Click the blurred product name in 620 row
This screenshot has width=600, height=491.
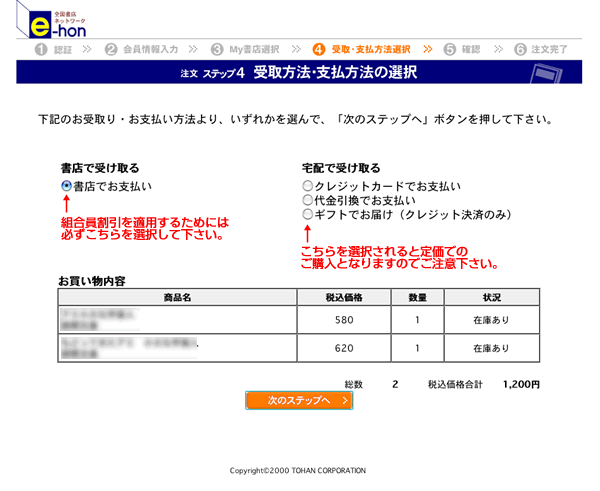point(129,348)
